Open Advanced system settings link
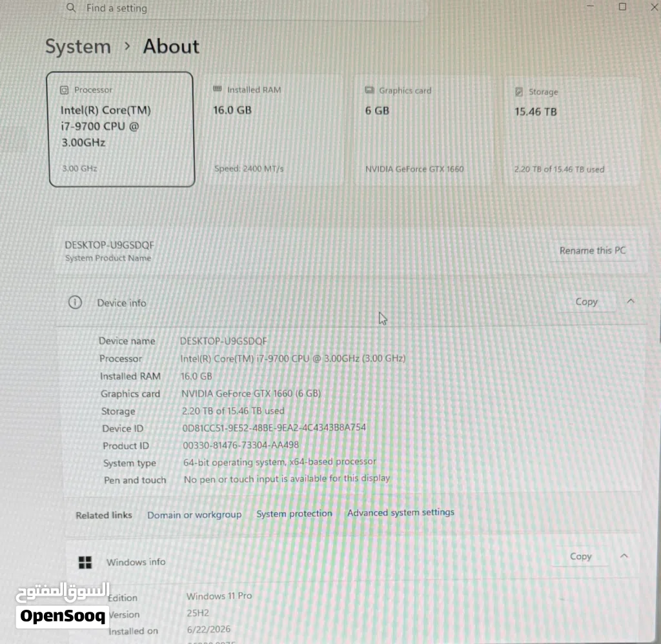661x644 pixels. tap(401, 512)
